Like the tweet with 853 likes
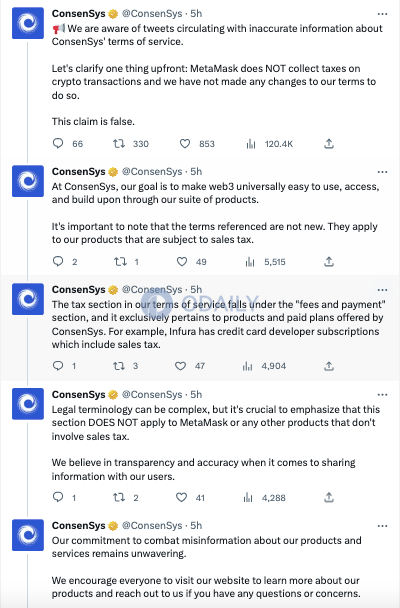Viewport: 400px width, 608px height. tap(185, 143)
